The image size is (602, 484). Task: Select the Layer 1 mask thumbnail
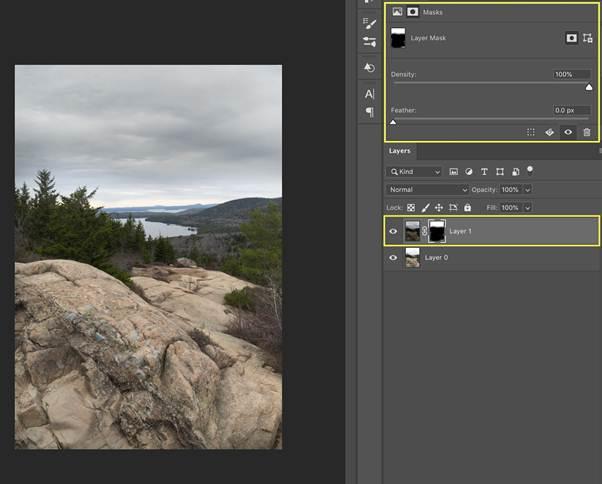click(437, 231)
